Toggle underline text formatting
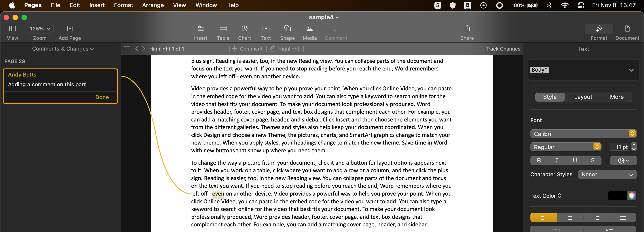The image size is (644, 232). (575, 160)
